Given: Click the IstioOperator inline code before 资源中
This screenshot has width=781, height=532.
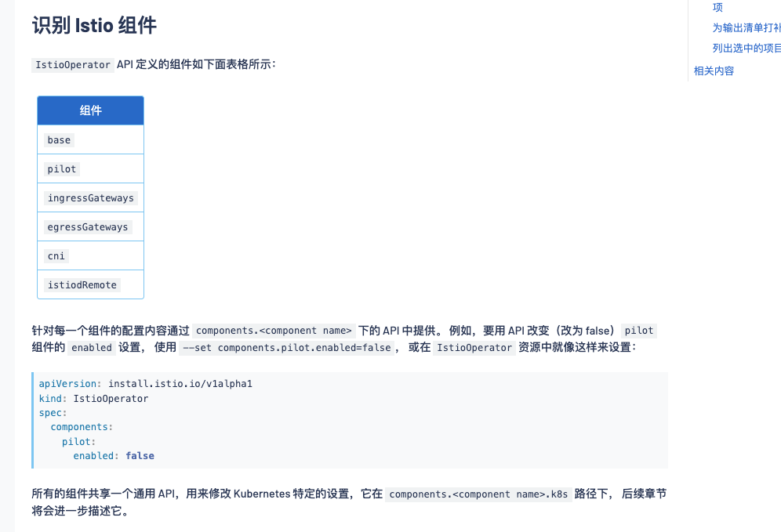Looking at the screenshot, I should (474, 347).
